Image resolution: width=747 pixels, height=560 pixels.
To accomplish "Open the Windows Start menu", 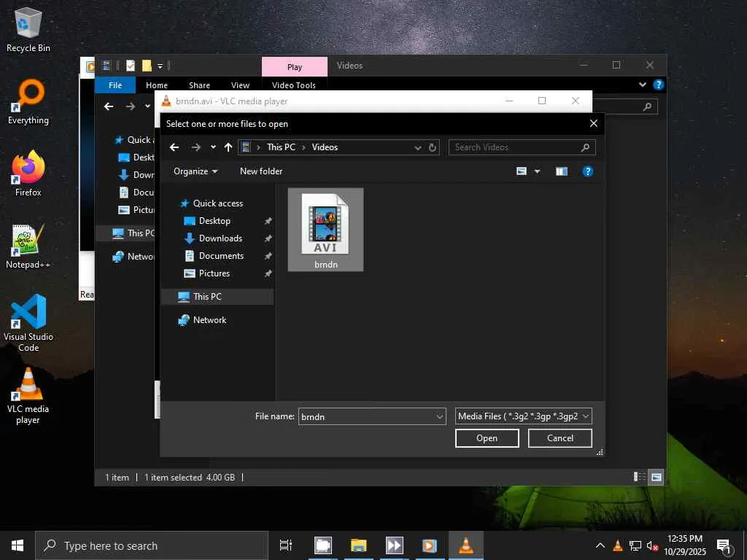I will click(x=18, y=545).
